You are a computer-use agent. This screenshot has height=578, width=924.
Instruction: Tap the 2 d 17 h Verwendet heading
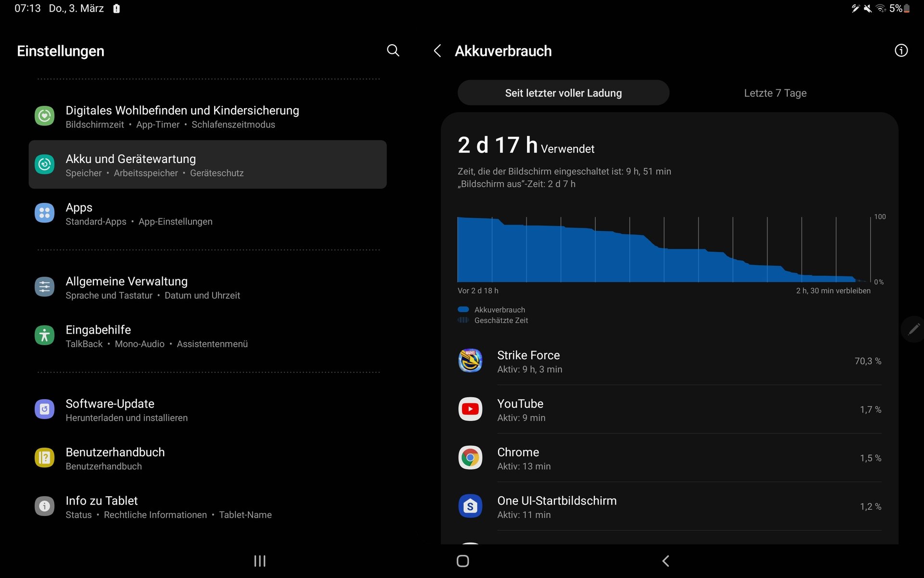tap(526, 145)
